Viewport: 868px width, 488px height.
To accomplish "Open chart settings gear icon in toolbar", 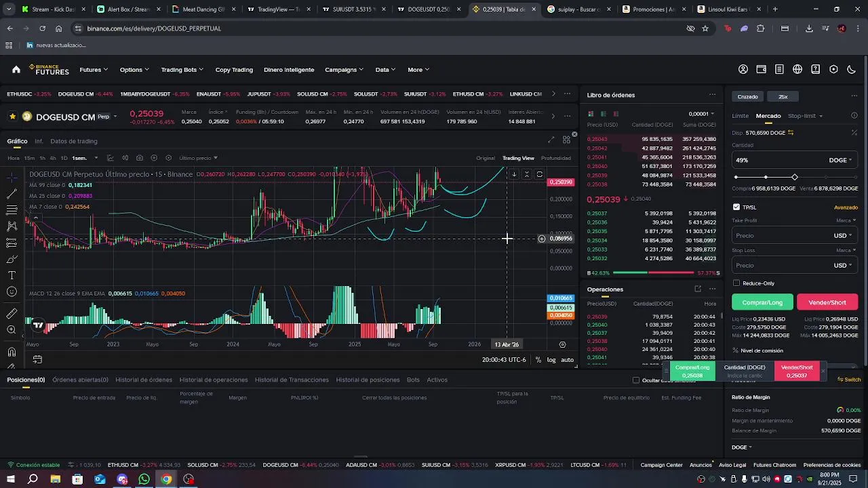I will point(169,158).
